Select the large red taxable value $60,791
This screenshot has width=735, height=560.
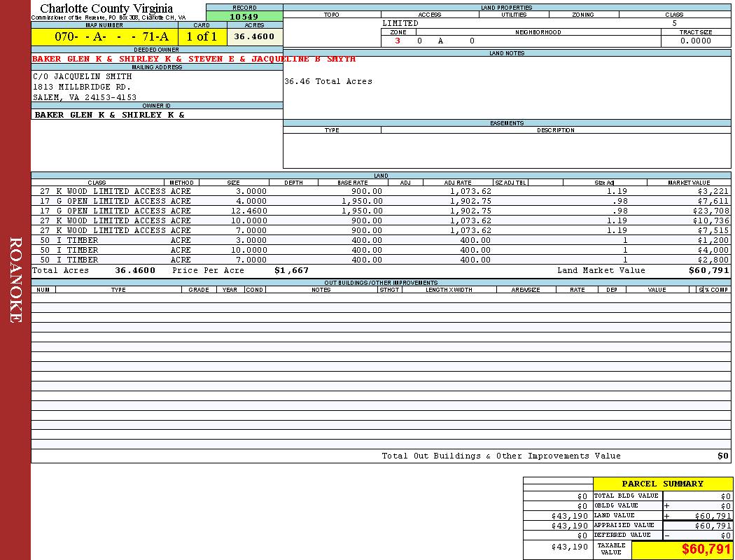[x=706, y=549]
